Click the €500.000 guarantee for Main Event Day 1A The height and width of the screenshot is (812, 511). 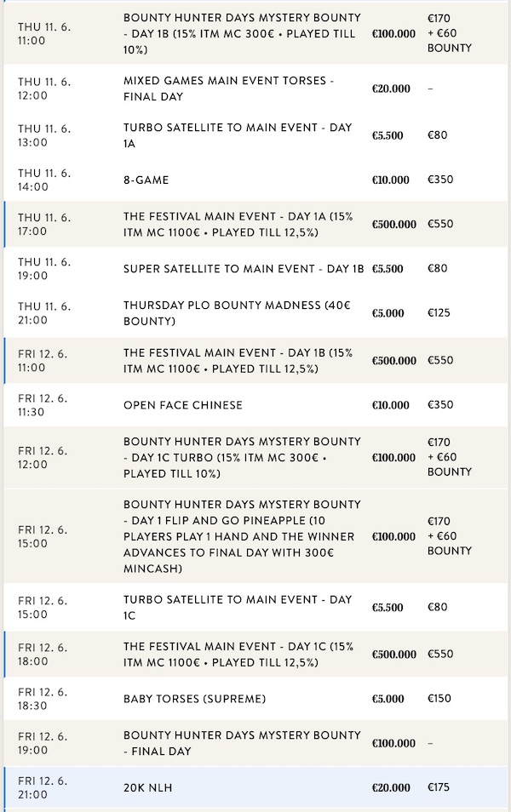click(x=393, y=224)
